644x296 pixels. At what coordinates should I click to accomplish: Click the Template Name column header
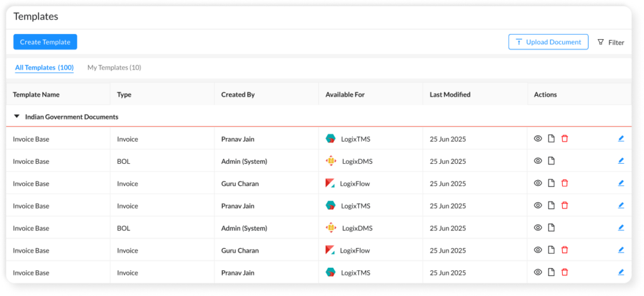pyautogui.click(x=36, y=94)
